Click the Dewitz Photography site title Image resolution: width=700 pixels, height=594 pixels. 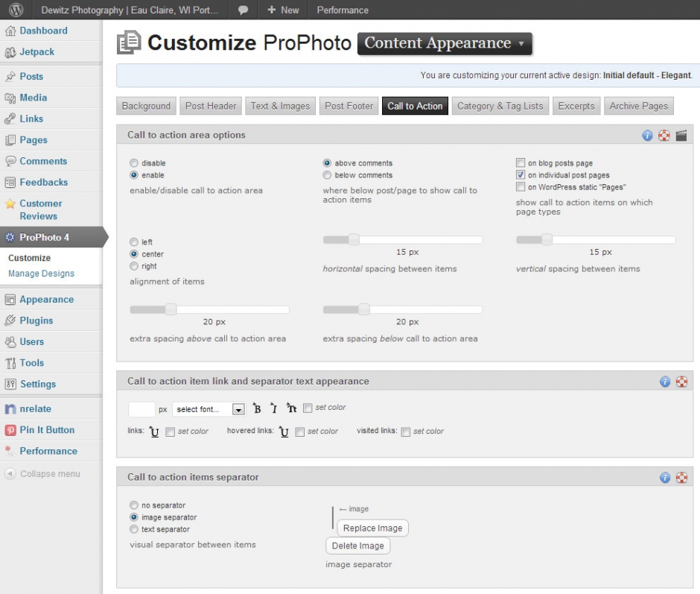[130, 10]
